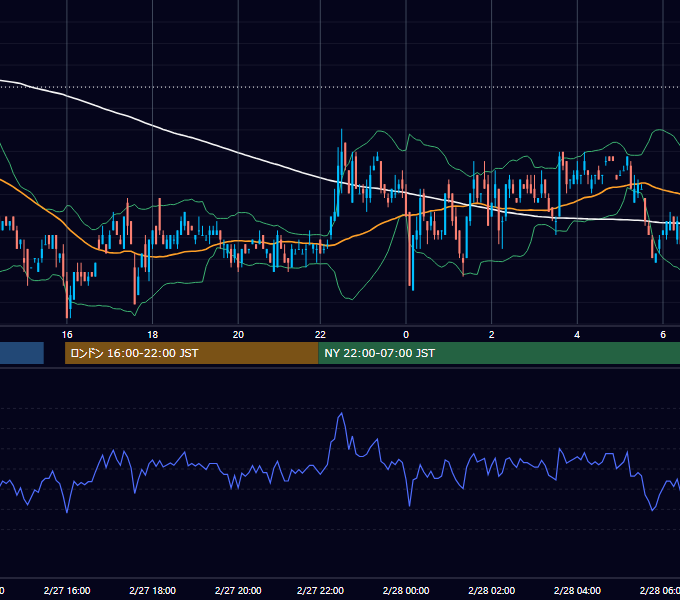Image resolution: width=680 pixels, height=600 pixels.
Task: Click the 2 hour label on chart axis
Action: coord(491,335)
